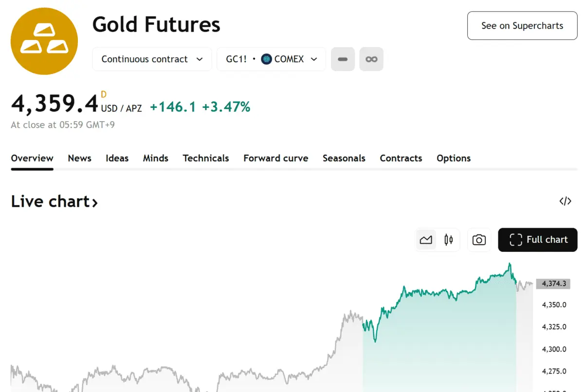
Task: Click the 4,374.3 price label on axis
Action: [x=554, y=284]
